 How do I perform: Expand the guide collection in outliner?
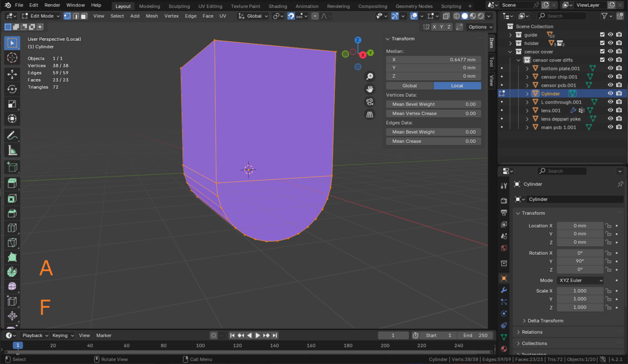pos(511,35)
